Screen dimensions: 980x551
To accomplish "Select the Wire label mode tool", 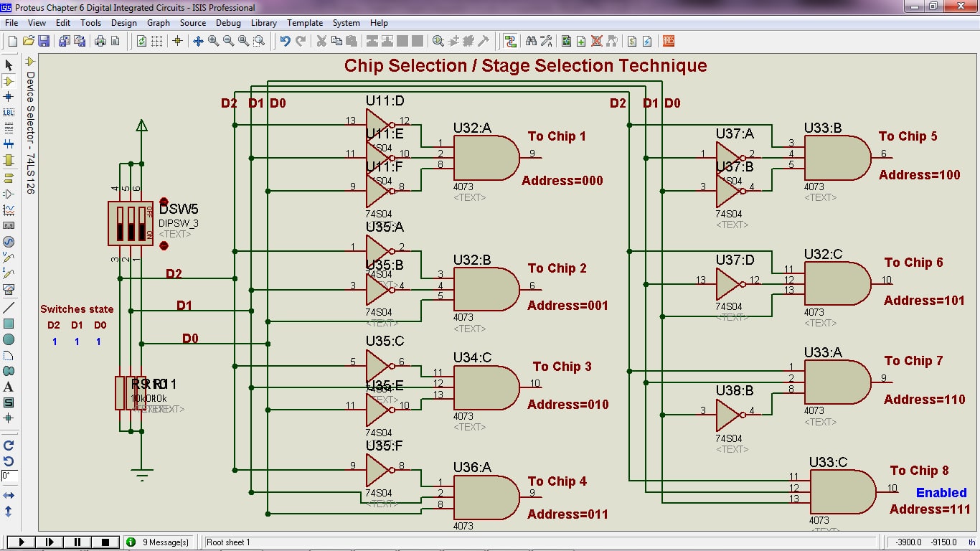I will 9,113.
